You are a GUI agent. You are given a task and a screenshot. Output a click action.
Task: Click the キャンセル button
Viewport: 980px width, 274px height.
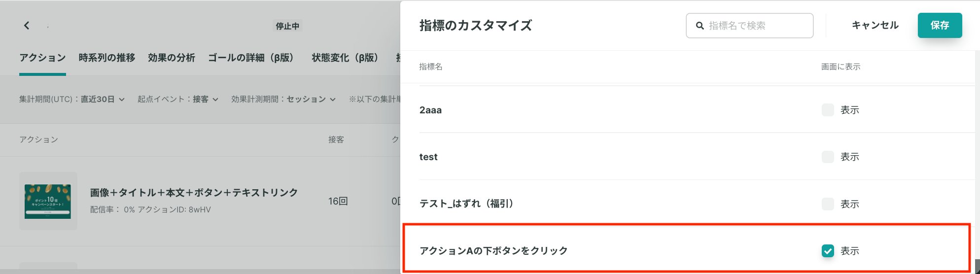875,25
